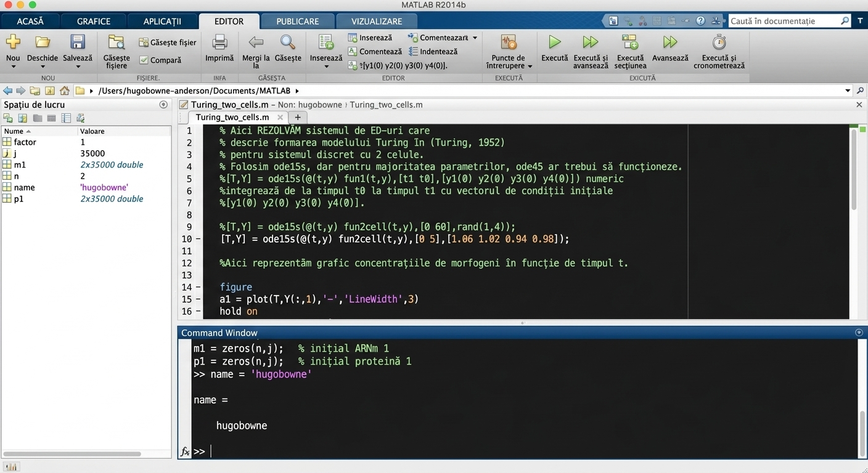
Task: Select the name variable in workspace
Action: (x=86, y=187)
